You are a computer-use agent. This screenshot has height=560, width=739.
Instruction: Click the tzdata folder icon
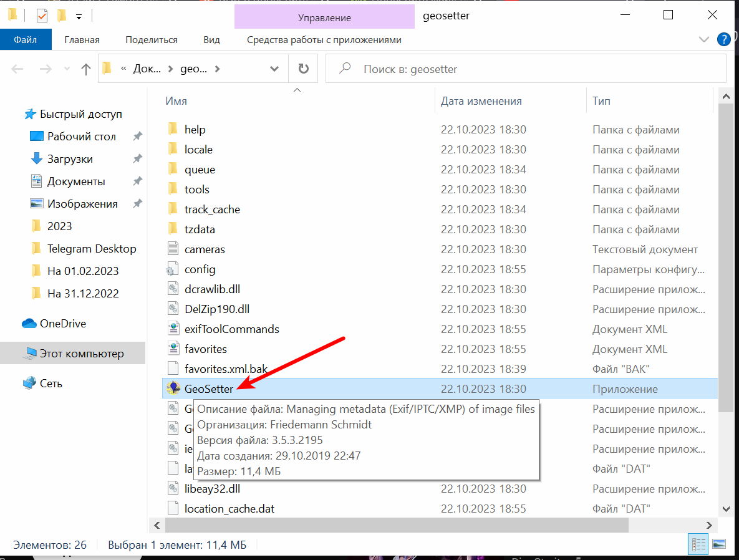tap(173, 229)
